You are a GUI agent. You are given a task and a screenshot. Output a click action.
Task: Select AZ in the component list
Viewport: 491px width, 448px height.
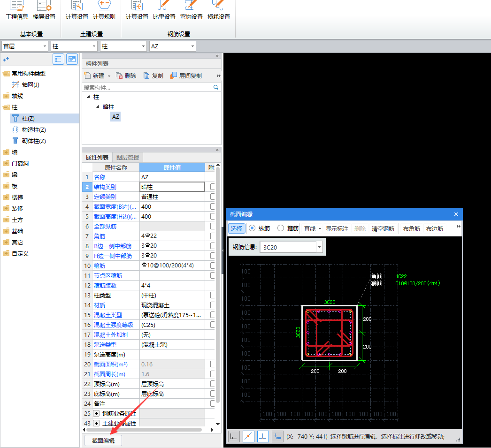115,117
